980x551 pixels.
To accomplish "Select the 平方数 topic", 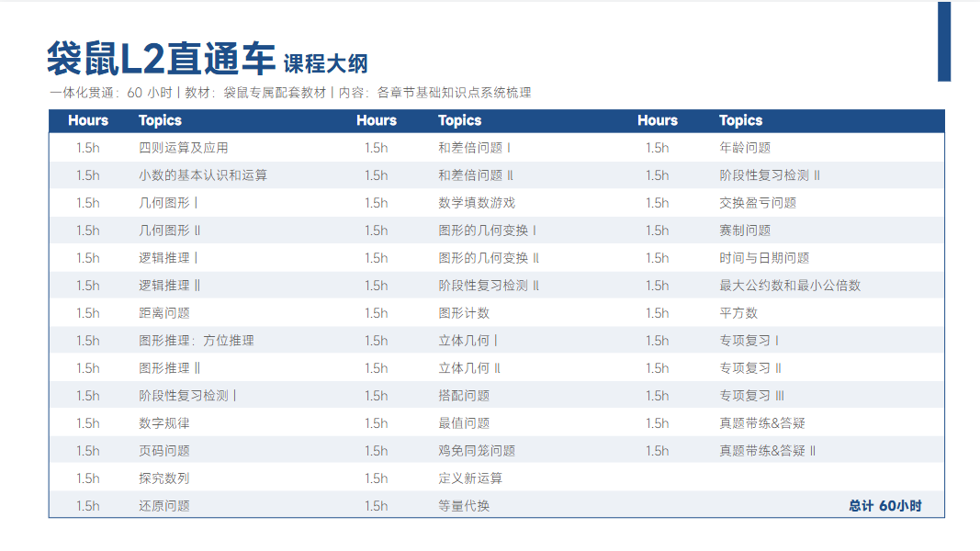I will (x=738, y=313).
